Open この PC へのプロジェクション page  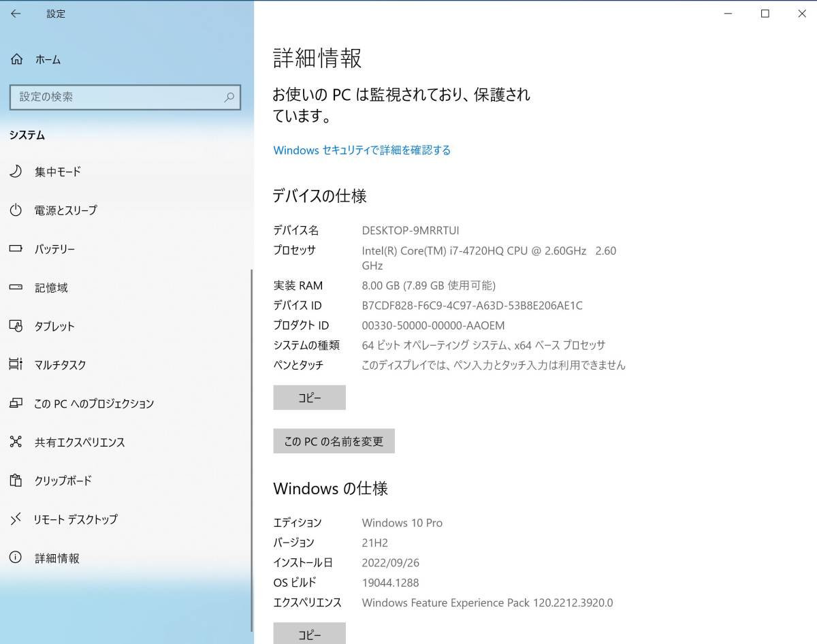click(x=126, y=404)
